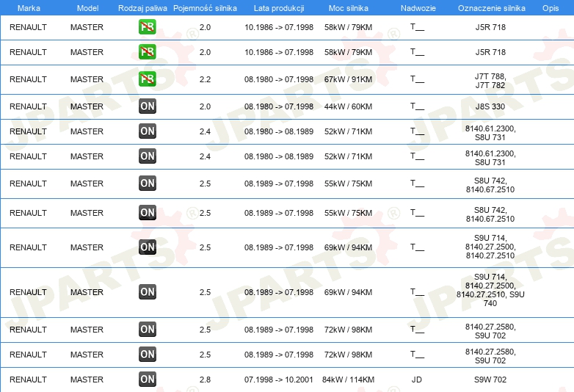Select the T__ body cell in the J8S 330 row
This screenshot has height=392, width=574.
417,106
